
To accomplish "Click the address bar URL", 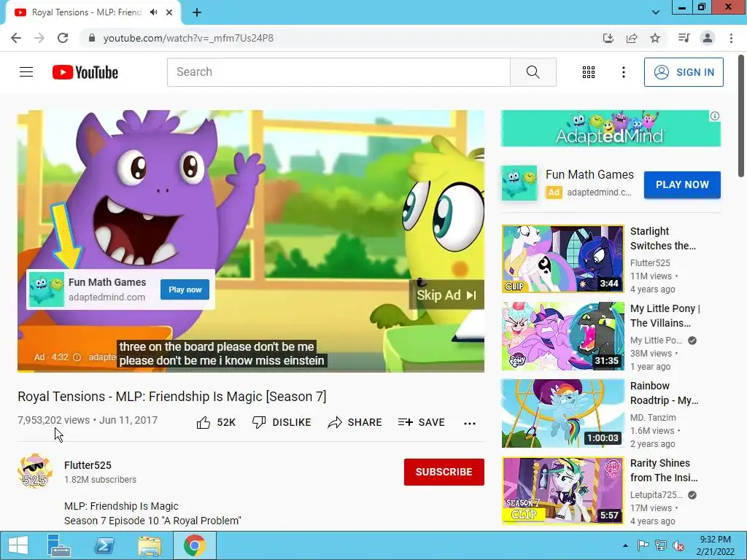I will (188, 38).
